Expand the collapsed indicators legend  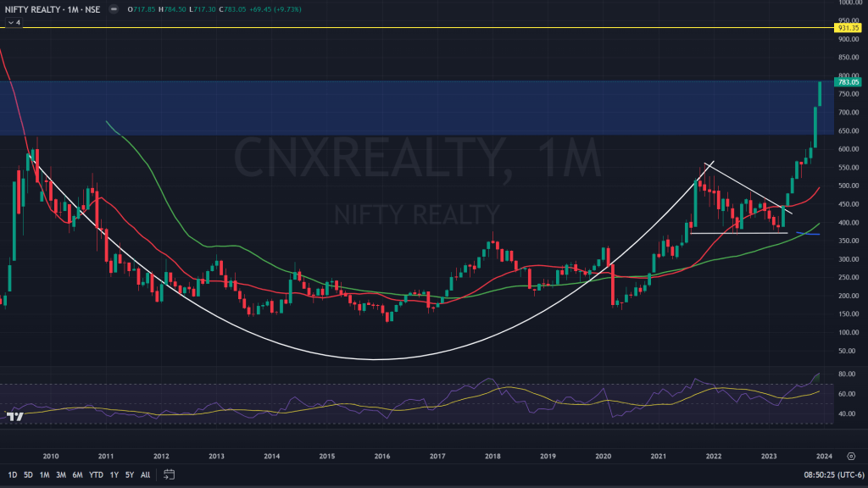click(13, 23)
